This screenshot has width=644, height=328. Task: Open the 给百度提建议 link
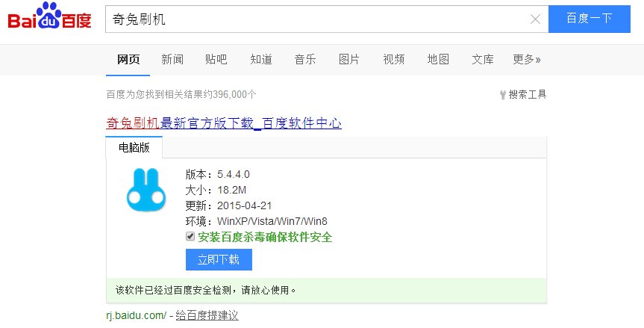tap(207, 315)
